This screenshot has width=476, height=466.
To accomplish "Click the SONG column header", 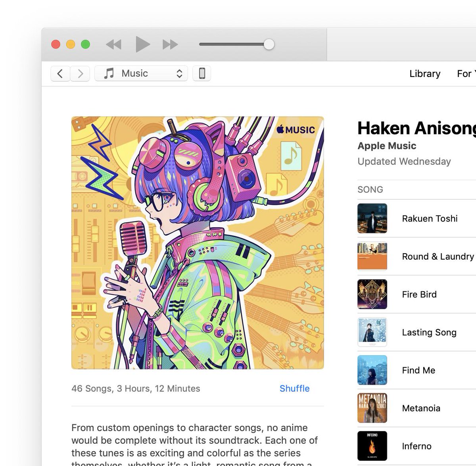I will tap(370, 190).
